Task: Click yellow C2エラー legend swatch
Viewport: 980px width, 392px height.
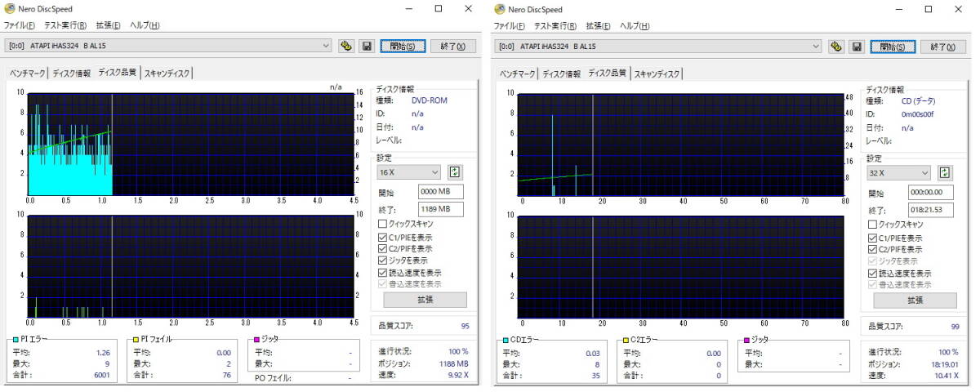Action: [625, 339]
